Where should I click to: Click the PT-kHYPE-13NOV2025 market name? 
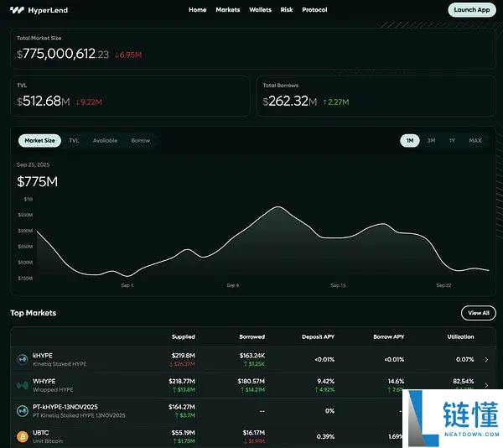[x=65, y=407]
